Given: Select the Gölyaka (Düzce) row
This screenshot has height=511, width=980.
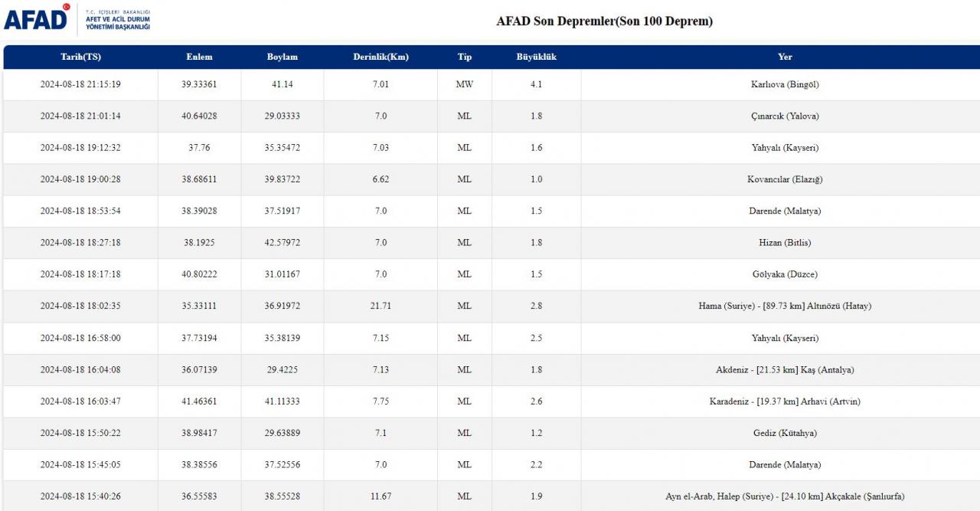Looking at the screenshot, I should [492, 274].
